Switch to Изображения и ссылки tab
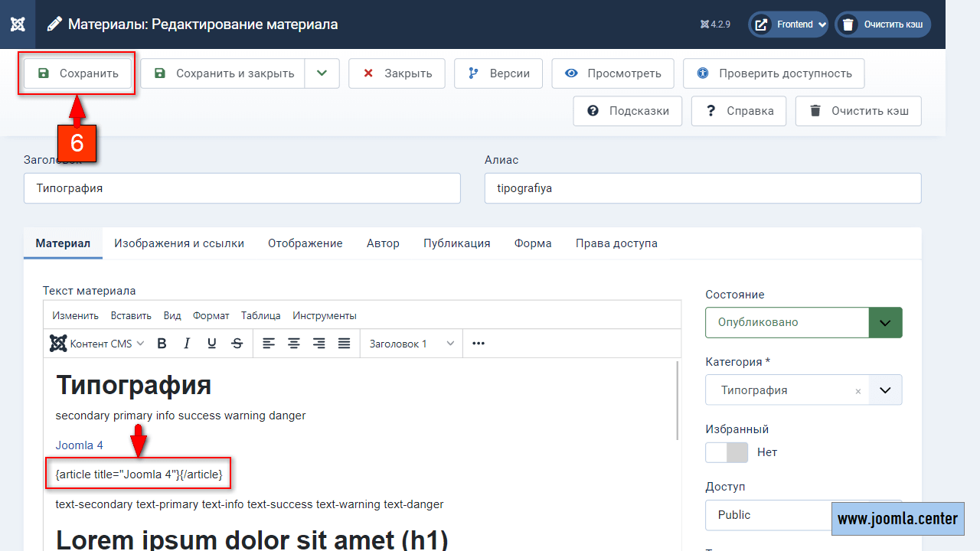The image size is (980, 551). pos(179,243)
